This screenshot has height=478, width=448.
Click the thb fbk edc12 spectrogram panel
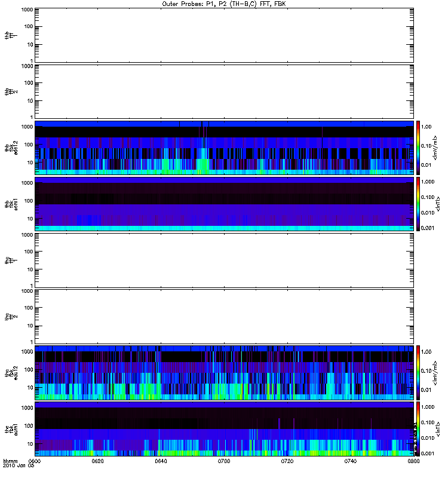click(x=224, y=148)
